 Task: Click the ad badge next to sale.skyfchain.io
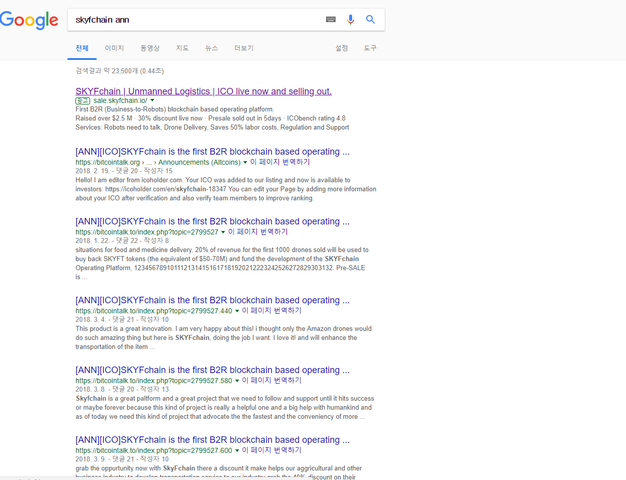tap(83, 101)
